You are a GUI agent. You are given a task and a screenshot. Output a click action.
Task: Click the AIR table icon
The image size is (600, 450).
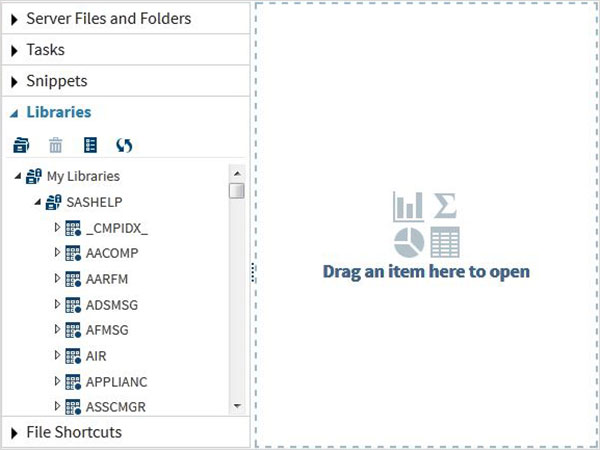73,356
